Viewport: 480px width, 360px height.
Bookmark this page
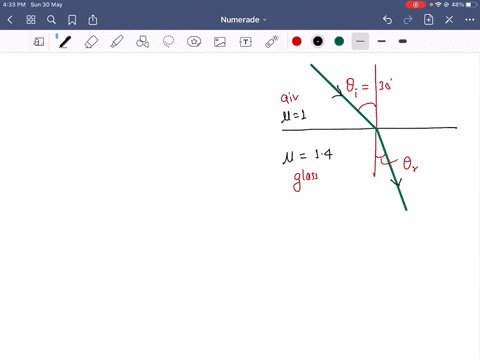tap(72, 20)
